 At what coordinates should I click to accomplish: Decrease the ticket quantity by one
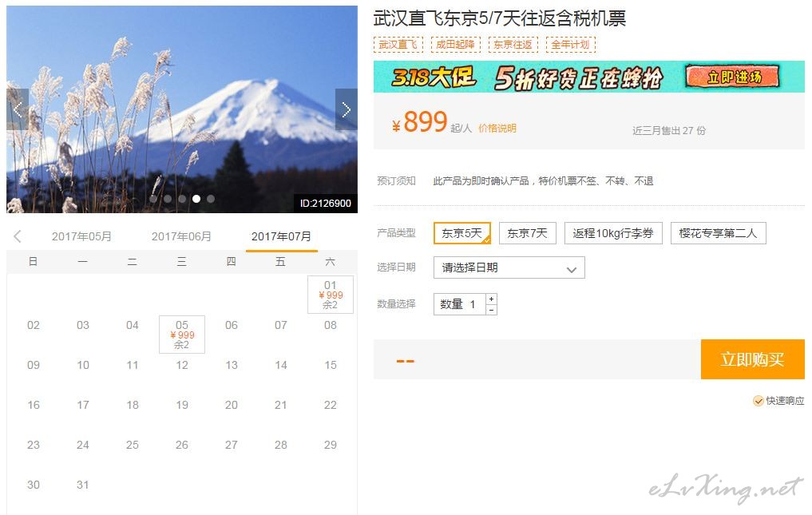point(492,310)
